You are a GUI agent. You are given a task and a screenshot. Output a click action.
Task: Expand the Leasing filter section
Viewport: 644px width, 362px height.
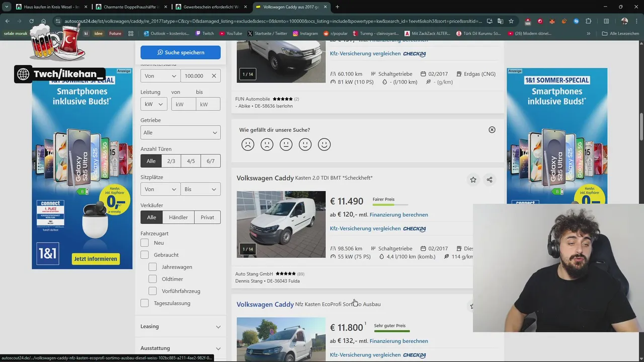pos(180,326)
